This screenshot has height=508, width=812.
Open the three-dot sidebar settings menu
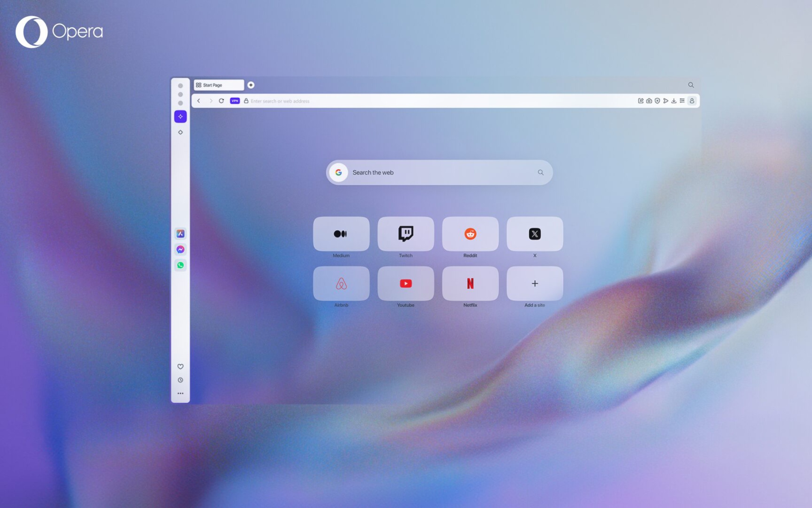coord(180,393)
